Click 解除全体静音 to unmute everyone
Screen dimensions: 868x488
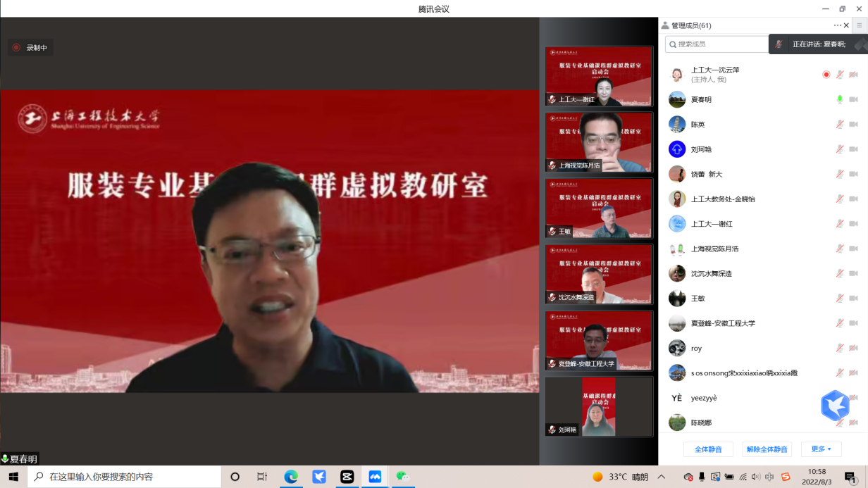coord(767,449)
